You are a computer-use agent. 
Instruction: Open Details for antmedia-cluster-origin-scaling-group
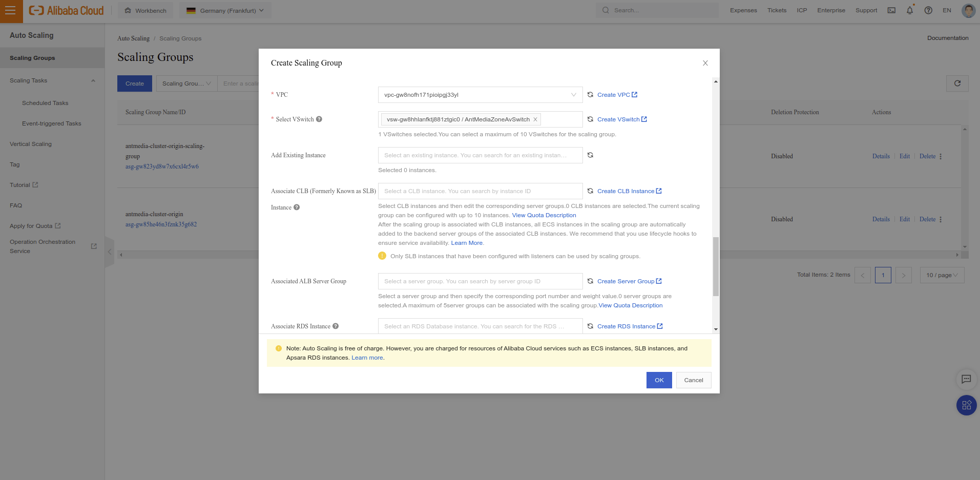(881, 156)
